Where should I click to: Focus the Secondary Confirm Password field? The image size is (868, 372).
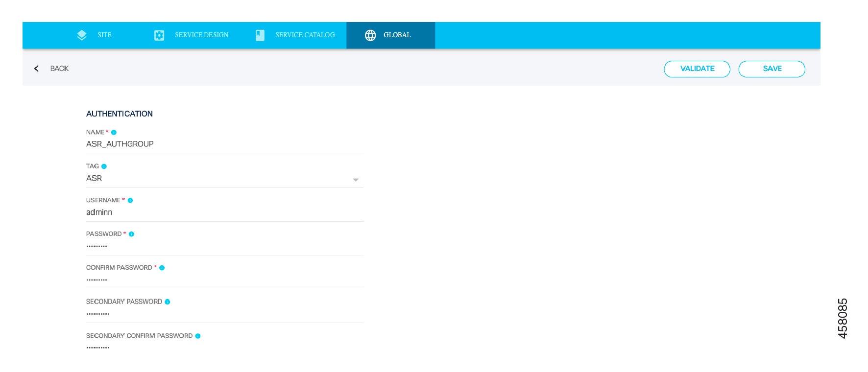(x=225, y=348)
